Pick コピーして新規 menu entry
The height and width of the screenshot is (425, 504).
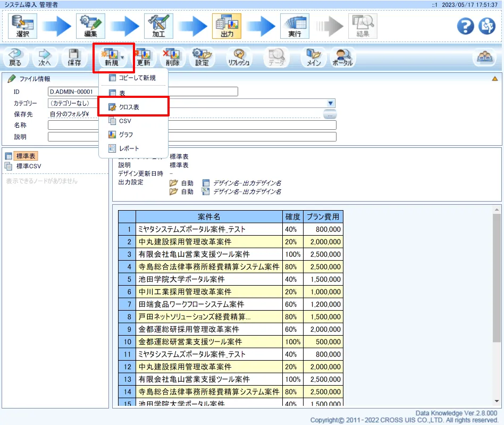[137, 78]
